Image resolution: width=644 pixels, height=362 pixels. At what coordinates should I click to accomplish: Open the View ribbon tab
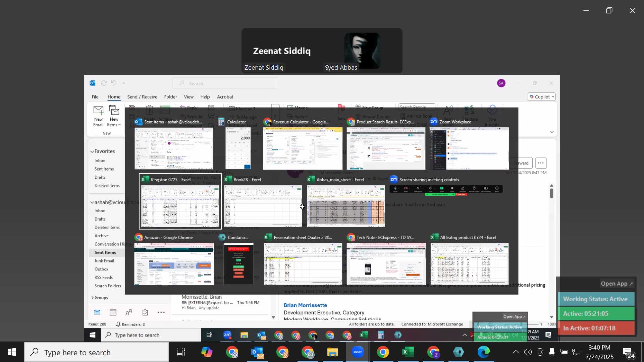coord(189,97)
